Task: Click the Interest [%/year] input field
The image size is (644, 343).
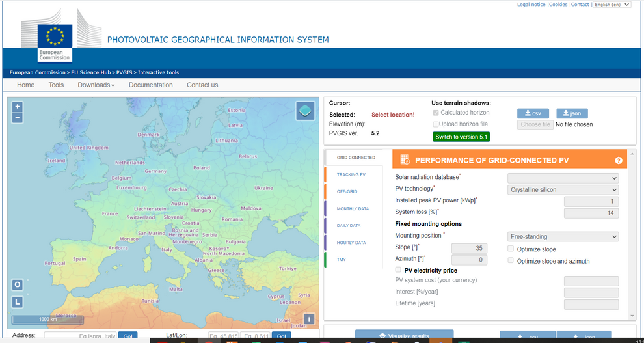Action: click(x=591, y=292)
